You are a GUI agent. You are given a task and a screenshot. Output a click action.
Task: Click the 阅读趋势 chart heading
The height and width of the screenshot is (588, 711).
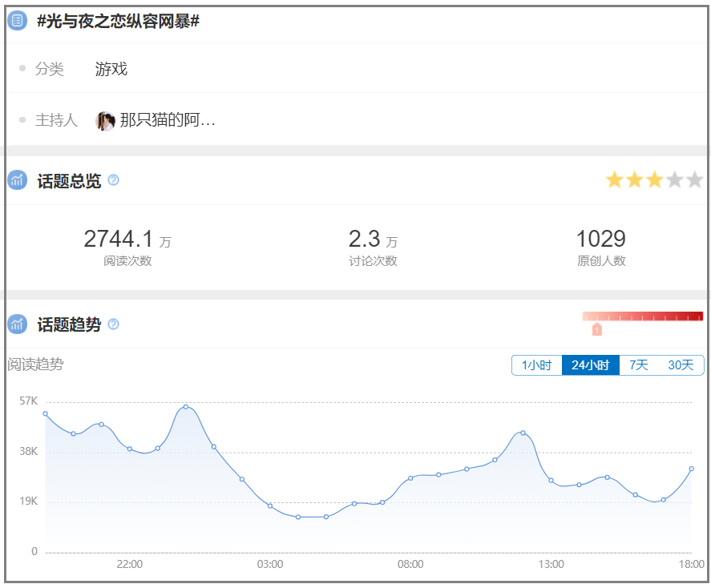[x=35, y=364]
